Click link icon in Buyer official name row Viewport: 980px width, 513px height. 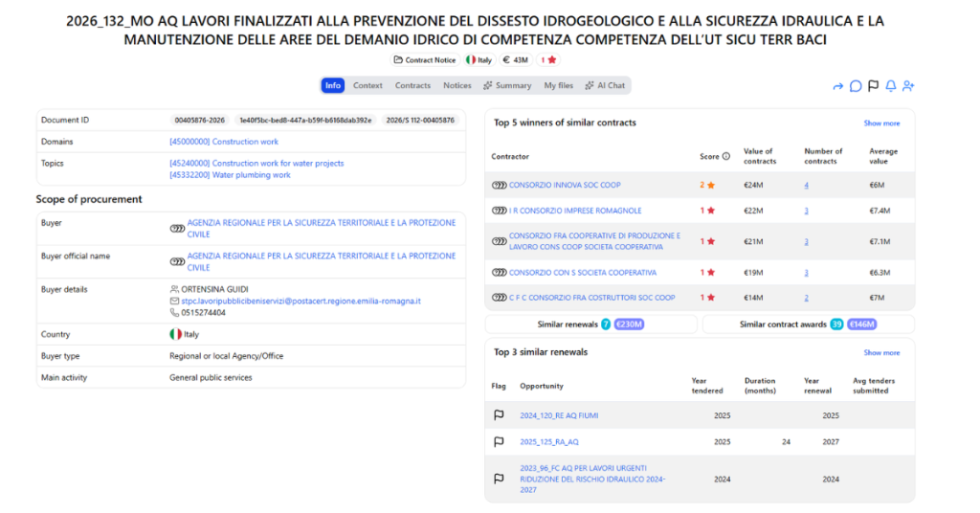pyautogui.click(x=177, y=262)
